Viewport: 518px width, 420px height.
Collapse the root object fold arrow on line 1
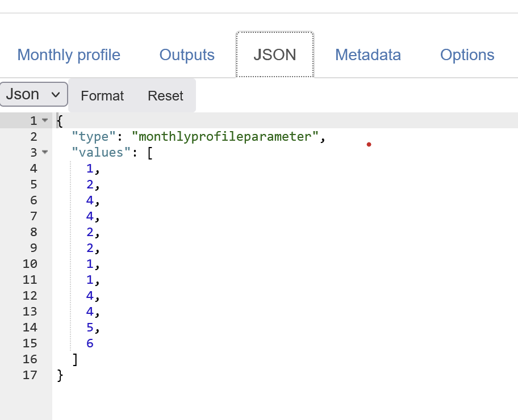pyautogui.click(x=45, y=121)
